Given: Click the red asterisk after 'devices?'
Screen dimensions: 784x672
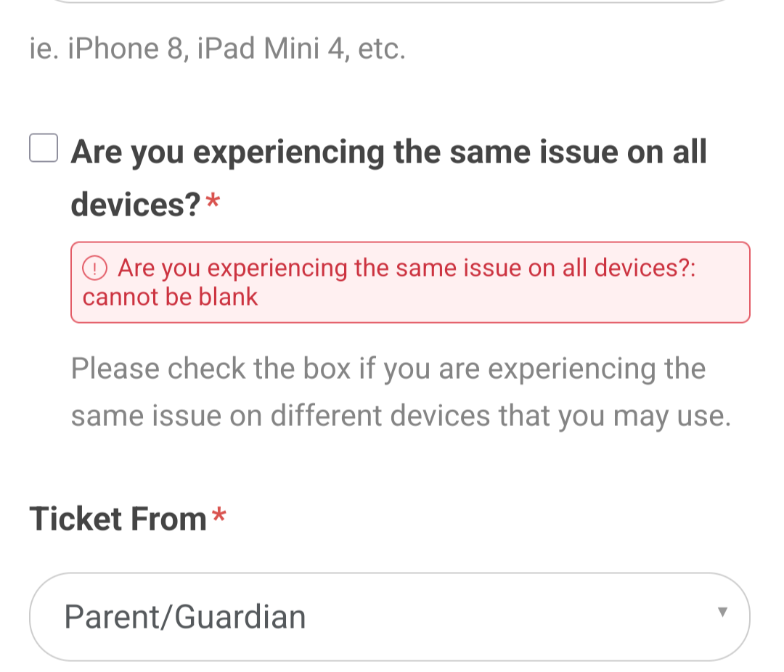Looking at the screenshot, I should click(213, 205).
